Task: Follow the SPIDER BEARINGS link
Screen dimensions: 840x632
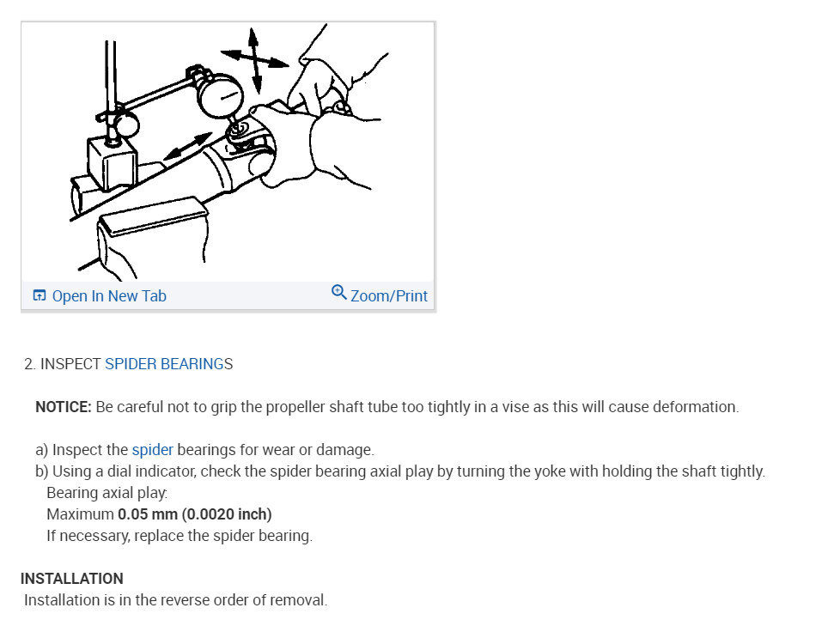Action: pos(168,364)
